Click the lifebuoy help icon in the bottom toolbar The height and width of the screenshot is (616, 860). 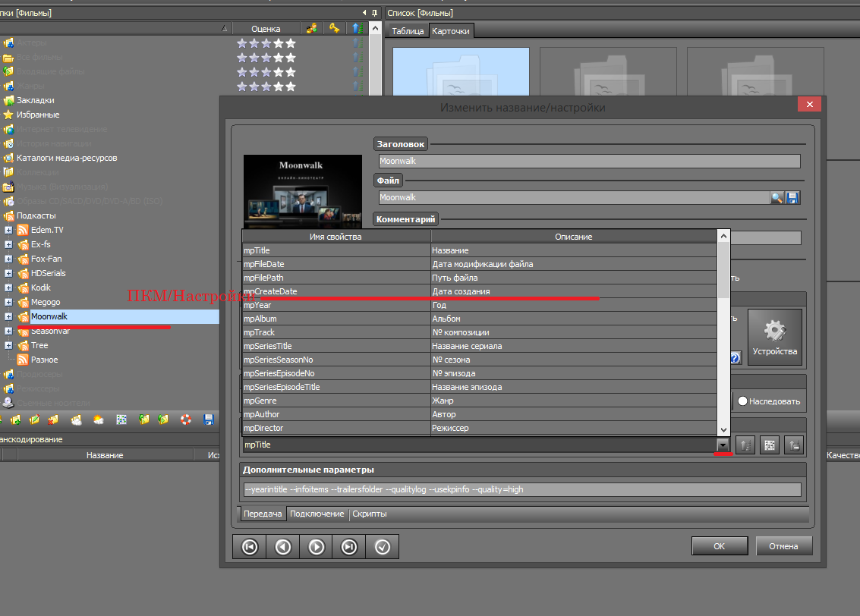tap(185, 420)
